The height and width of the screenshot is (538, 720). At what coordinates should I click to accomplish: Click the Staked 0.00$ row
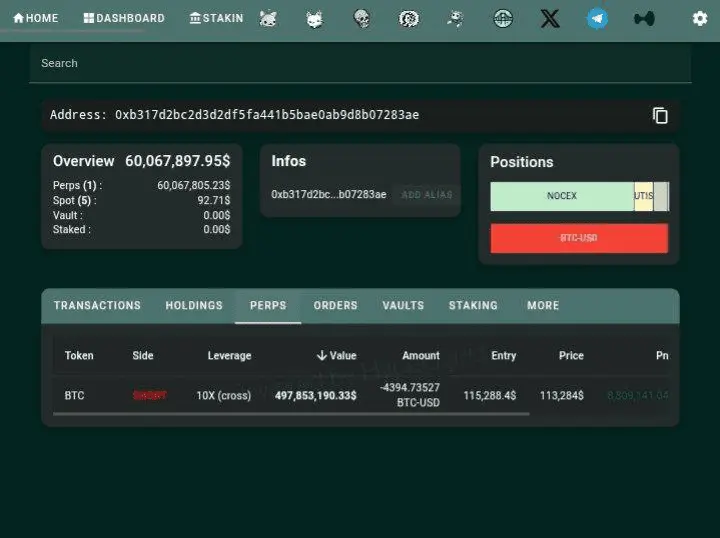coord(141,230)
